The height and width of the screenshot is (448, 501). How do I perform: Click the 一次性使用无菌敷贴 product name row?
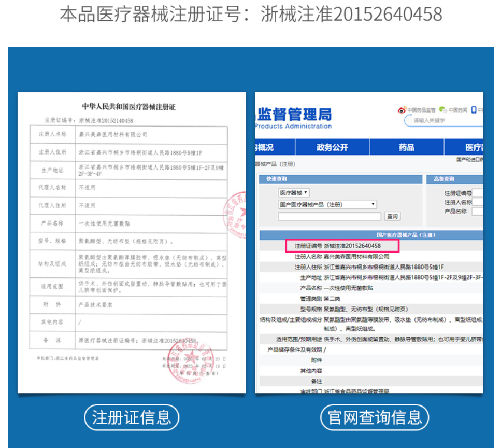(x=371, y=288)
